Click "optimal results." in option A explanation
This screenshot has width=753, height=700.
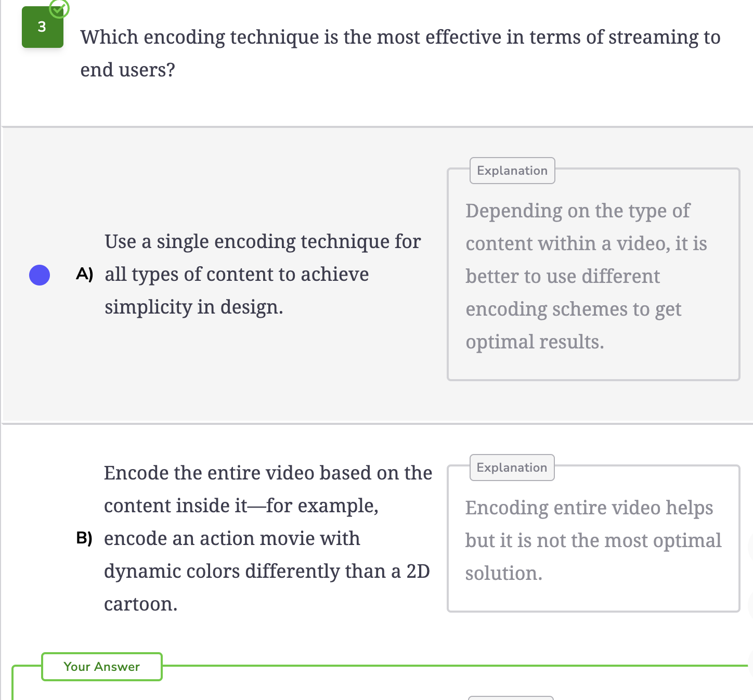pos(535,342)
